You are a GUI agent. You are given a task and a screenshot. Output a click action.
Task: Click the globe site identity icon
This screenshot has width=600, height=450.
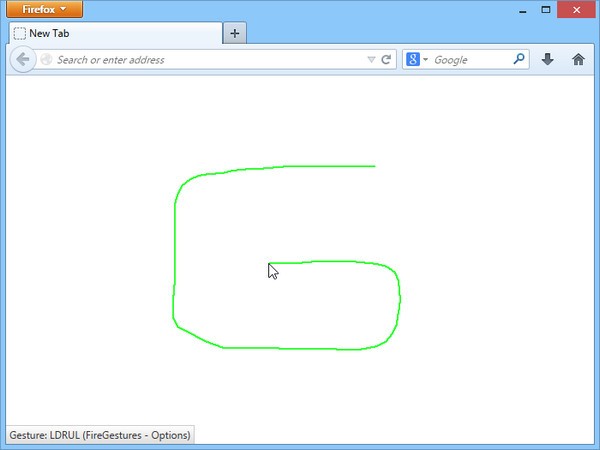coord(46,59)
